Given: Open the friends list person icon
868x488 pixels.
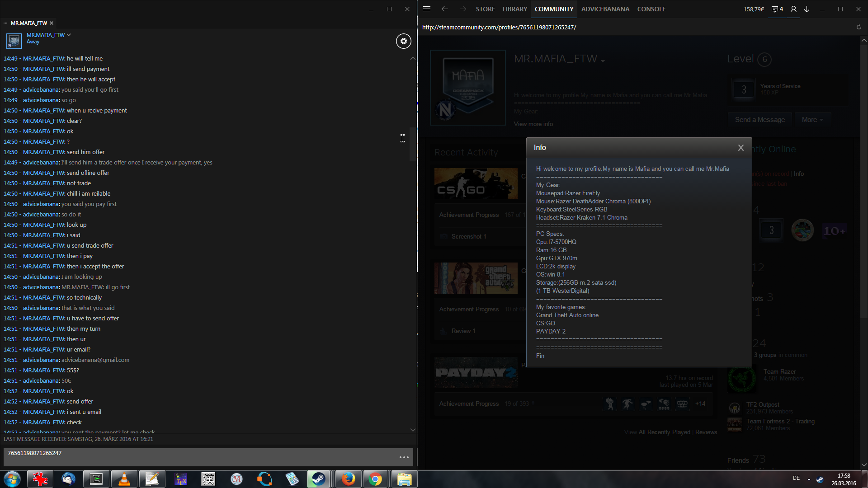Looking at the screenshot, I should click(793, 9).
